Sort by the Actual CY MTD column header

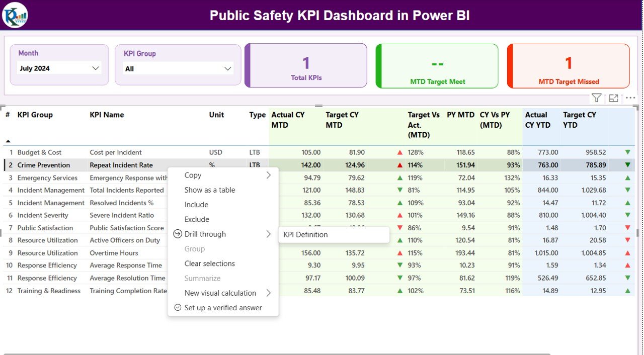click(x=287, y=120)
